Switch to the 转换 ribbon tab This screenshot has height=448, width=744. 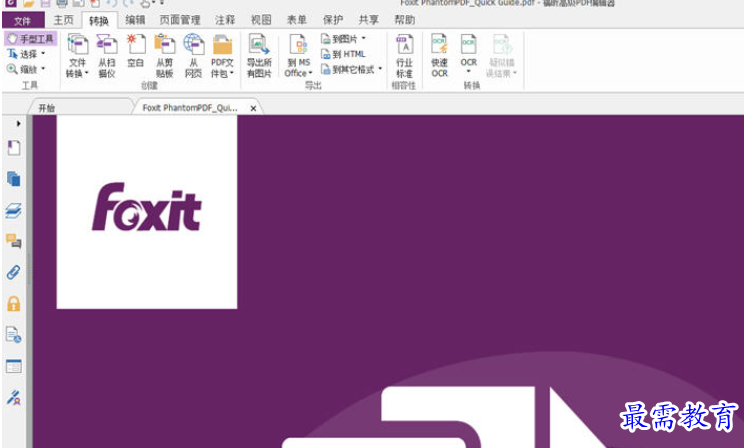pyautogui.click(x=99, y=20)
